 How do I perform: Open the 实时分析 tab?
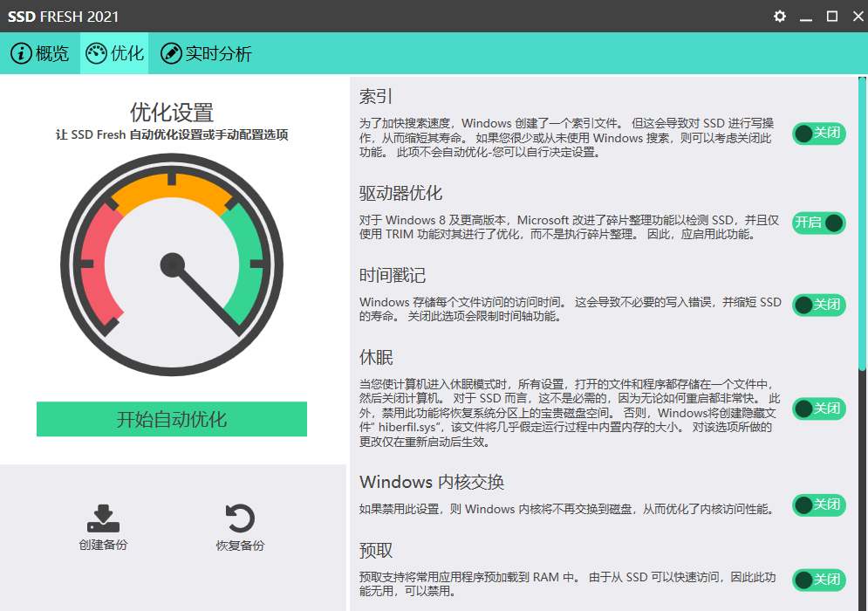pos(206,53)
